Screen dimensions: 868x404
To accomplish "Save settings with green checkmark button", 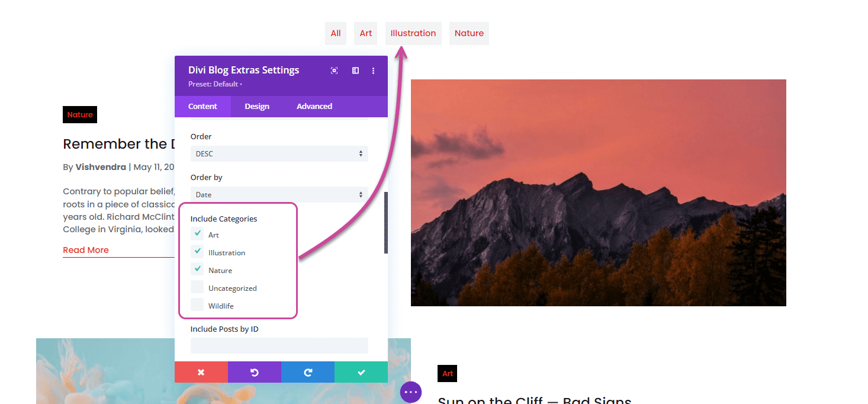I will click(361, 372).
